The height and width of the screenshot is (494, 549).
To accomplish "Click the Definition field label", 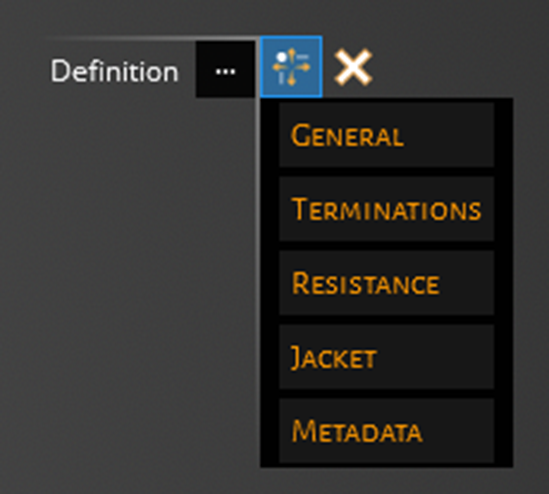I will click(114, 71).
